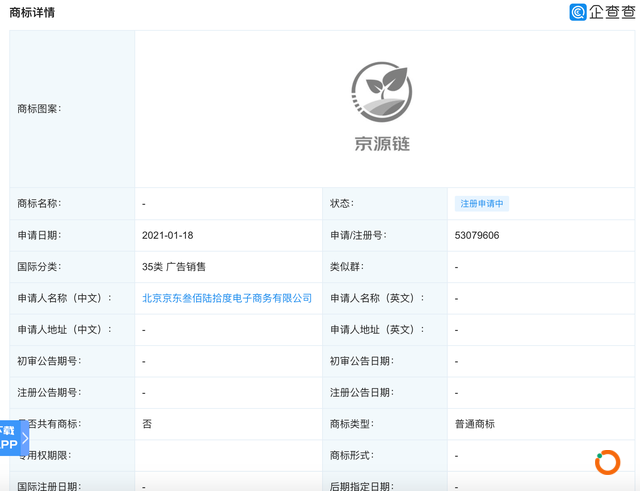Open applicant link 北京京东叁佰陆拾度电子商务有限公司
Viewport: 640px width, 491px height.
click(x=227, y=298)
